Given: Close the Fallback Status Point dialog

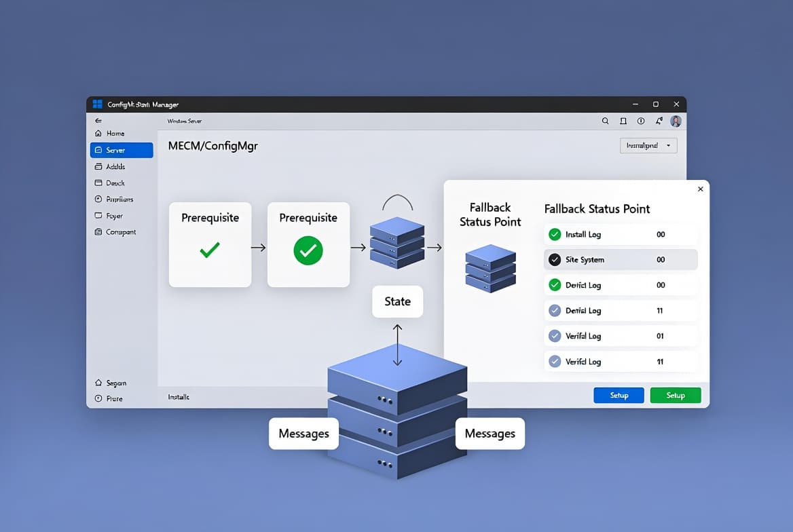Looking at the screenshot, I should [701, 189].
